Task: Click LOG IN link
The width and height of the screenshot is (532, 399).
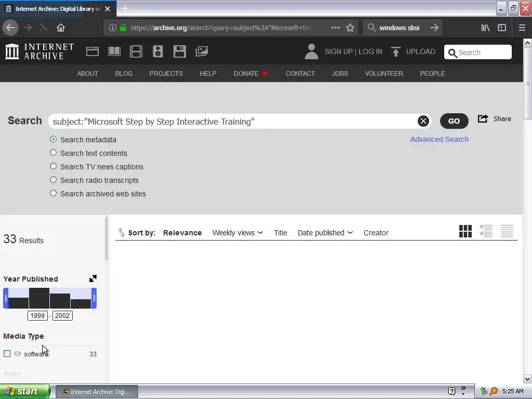Action: coord(370,51)
